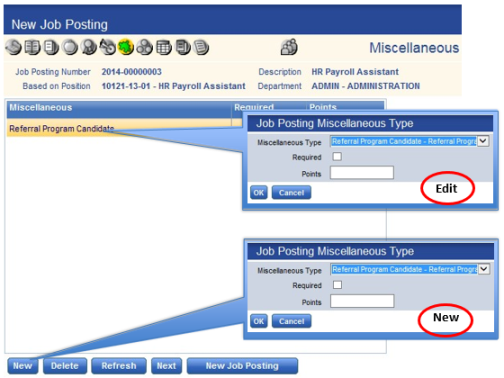Open Miscellaneous Type dropdown in Edit dialog
The width and height of the screenshot is (504, 378).
483,141
